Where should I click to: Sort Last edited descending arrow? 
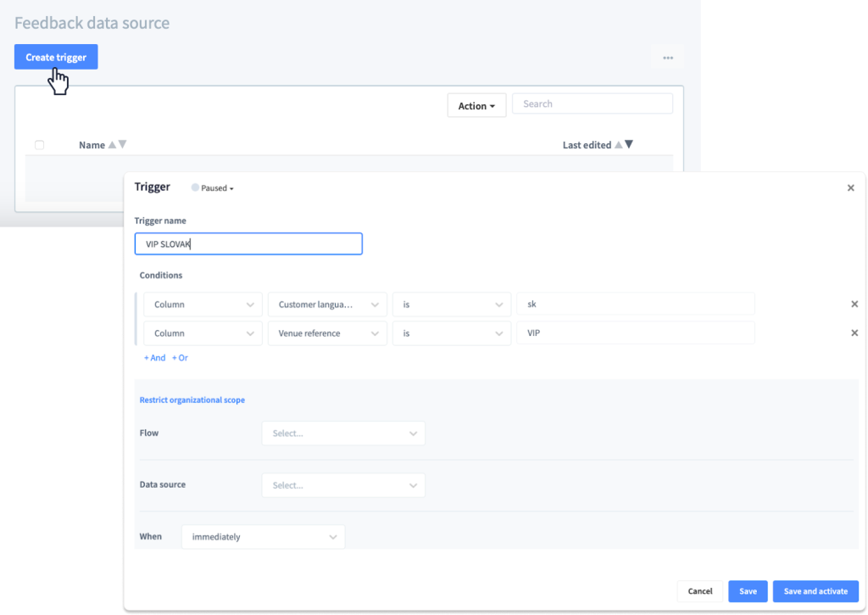[x=629, y=144]
